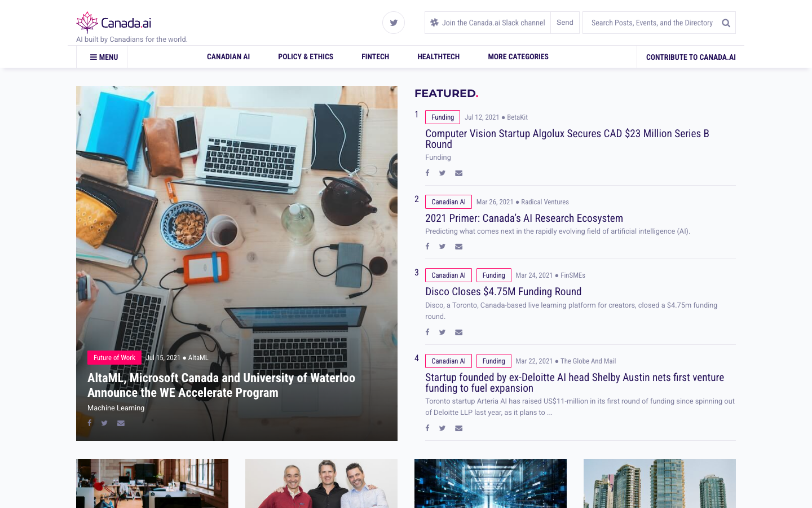Focus the Join the Canada.ai Slack channel field
Screen dimensions: 812x508
(x=488, y=23)
